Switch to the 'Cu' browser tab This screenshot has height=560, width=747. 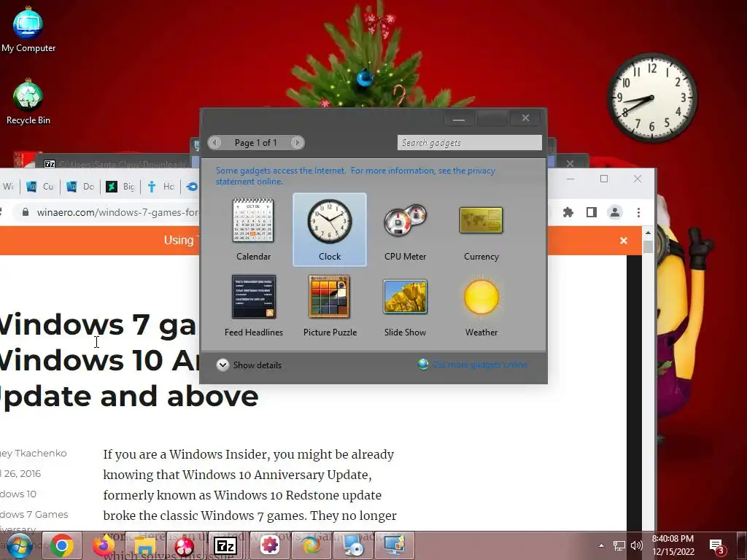[x=40, y=187]
